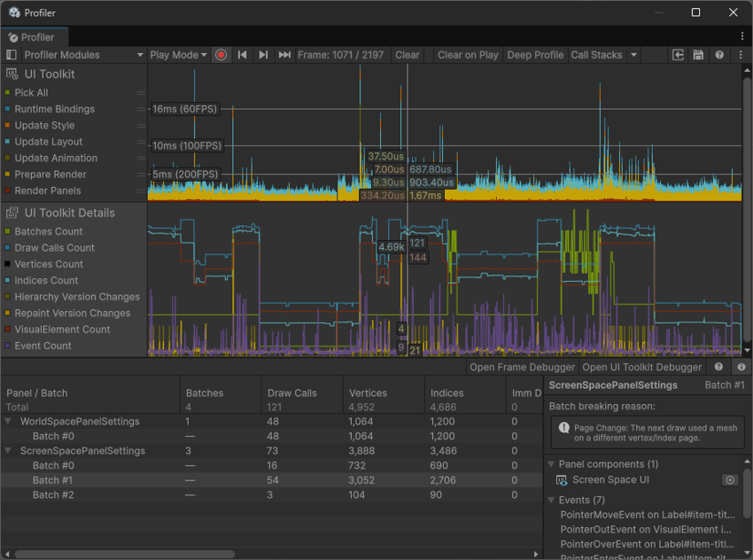Collapse the Events (7) section
Image resolution: width=753 pixels, height=560 pixels.
(551, 500)
